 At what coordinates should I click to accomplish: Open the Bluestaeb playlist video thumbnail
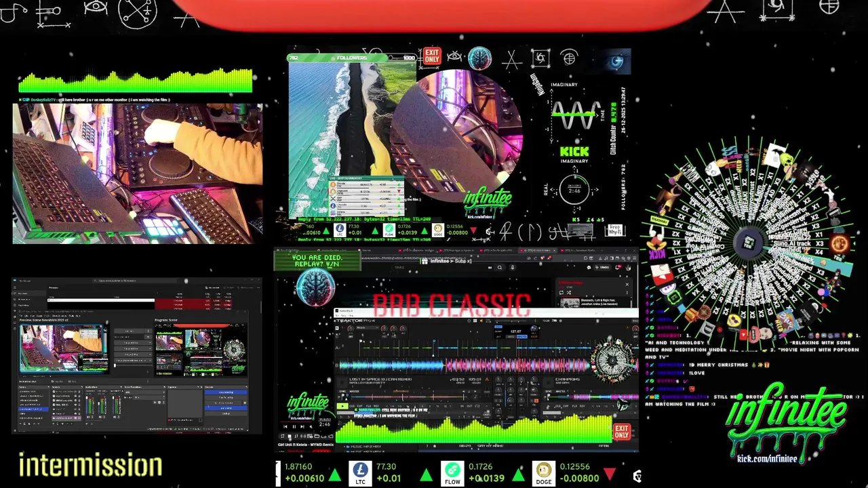pos(570,302)
